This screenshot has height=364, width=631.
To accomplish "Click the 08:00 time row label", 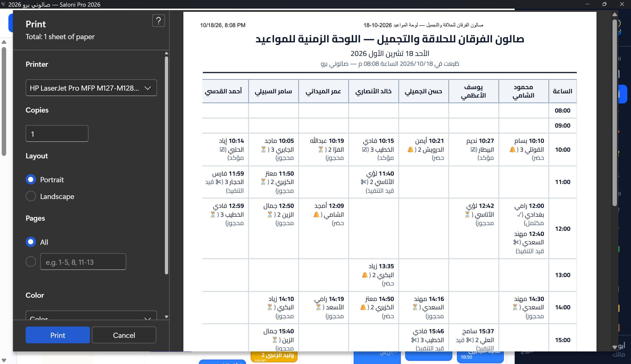I will coord(563,111).
